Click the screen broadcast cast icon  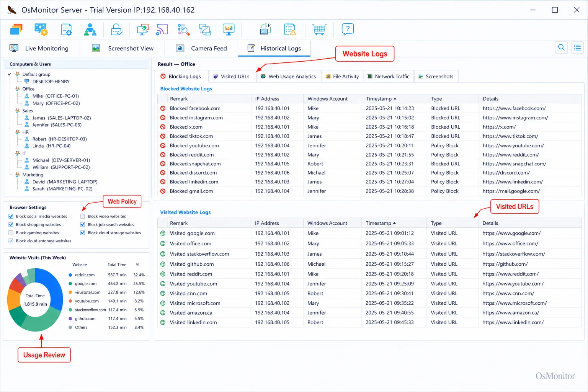pyautogui.click(x=162, y=29)
